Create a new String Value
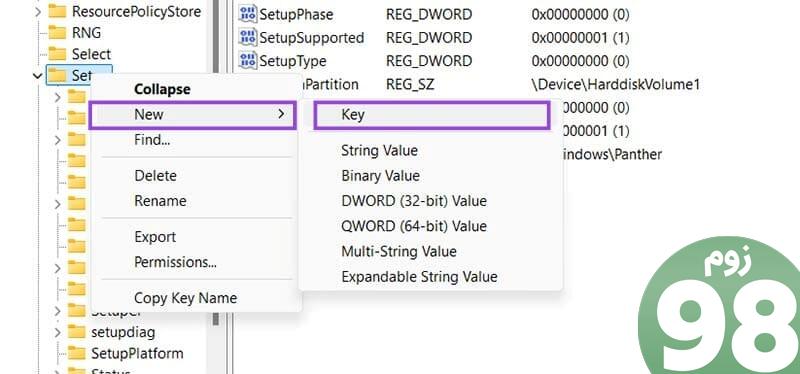The height and width of the screenshot is (374, 800). click(379, 151)
